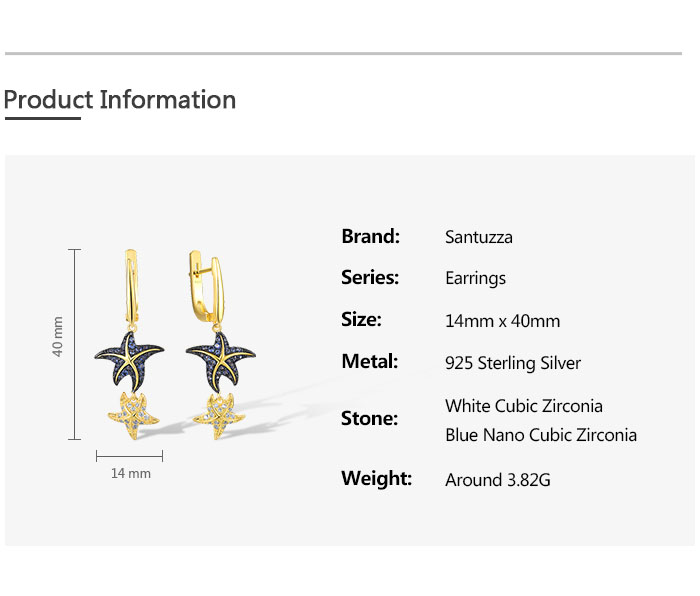The width and height of the screenshot is (700, 596).
Task: Click the Stone label
Action: tap(369, 418)
